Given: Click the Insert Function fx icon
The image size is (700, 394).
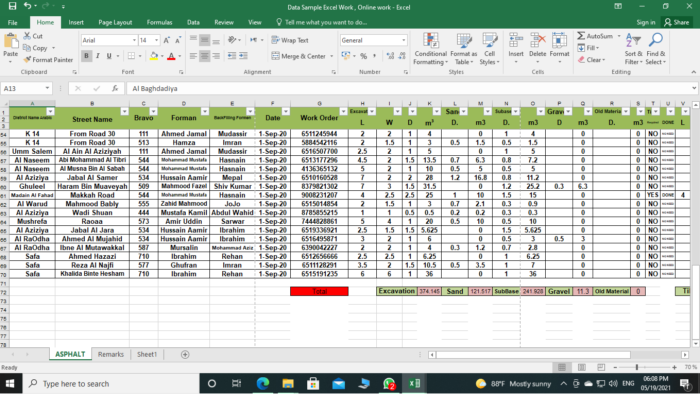Looking at the screenshot, I should click(x=115, y=88).
